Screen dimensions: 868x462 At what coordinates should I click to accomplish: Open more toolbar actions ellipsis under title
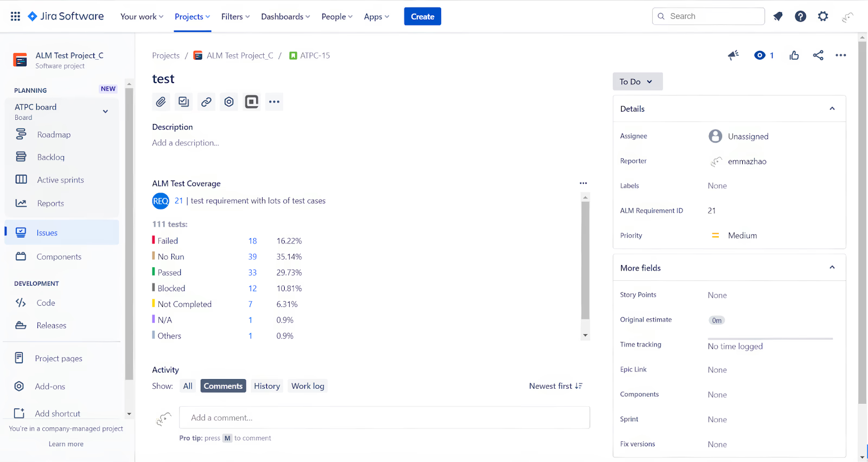275,101
